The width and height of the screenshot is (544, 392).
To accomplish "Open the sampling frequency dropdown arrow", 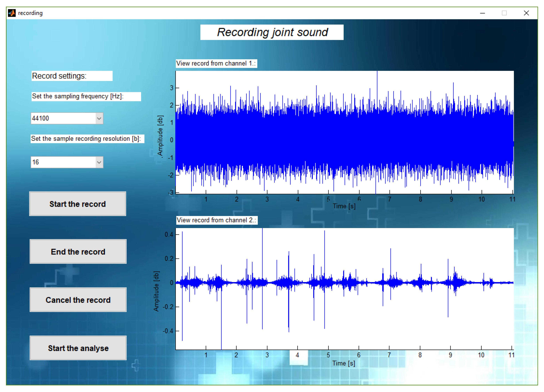I will [99, 118].
